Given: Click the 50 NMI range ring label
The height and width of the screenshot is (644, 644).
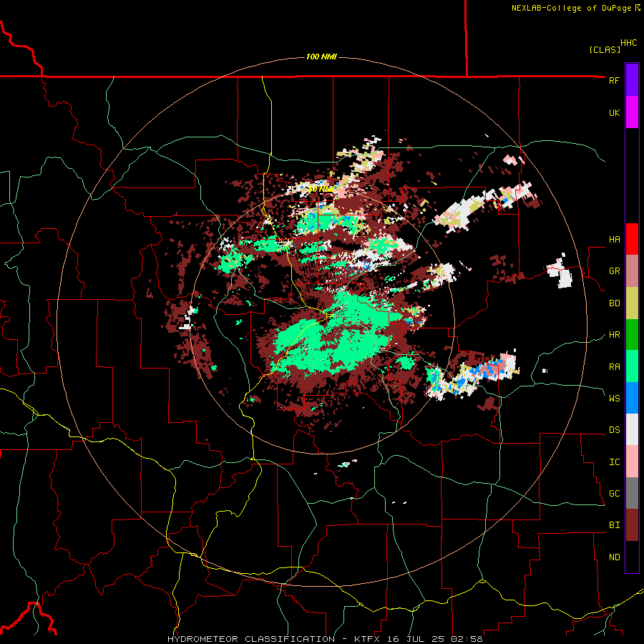Looking at the screenshot, I should [x=321, y=190].
